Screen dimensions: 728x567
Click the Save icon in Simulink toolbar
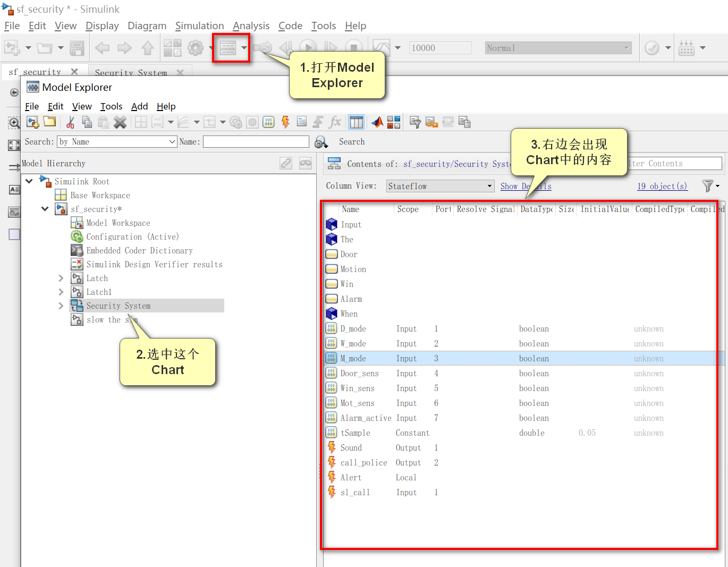click(77, 48)
